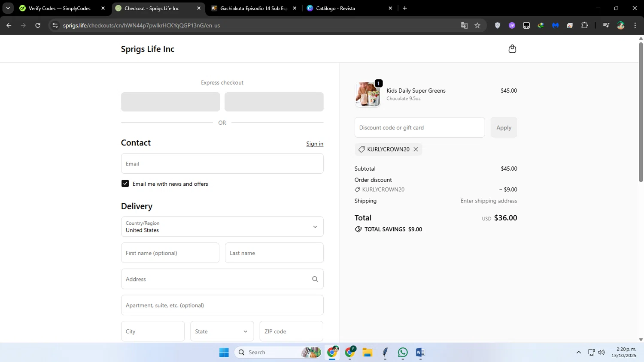Uncheck Email me with news and offers
Image resolution: width=644 pixels, height=362 pixels.
(125, 184)
